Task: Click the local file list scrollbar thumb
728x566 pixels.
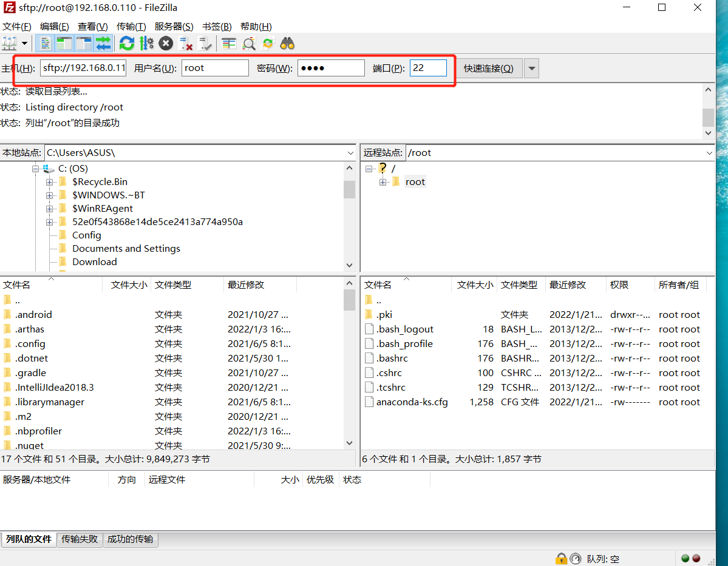Action: tap(349, 300)
